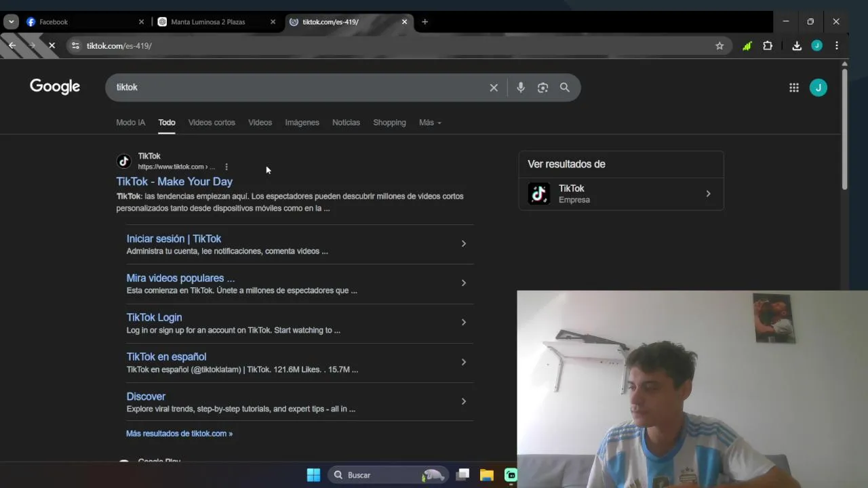Open the green extension icon in toolbar
This screenshot has width=868, height=488.
747,45
